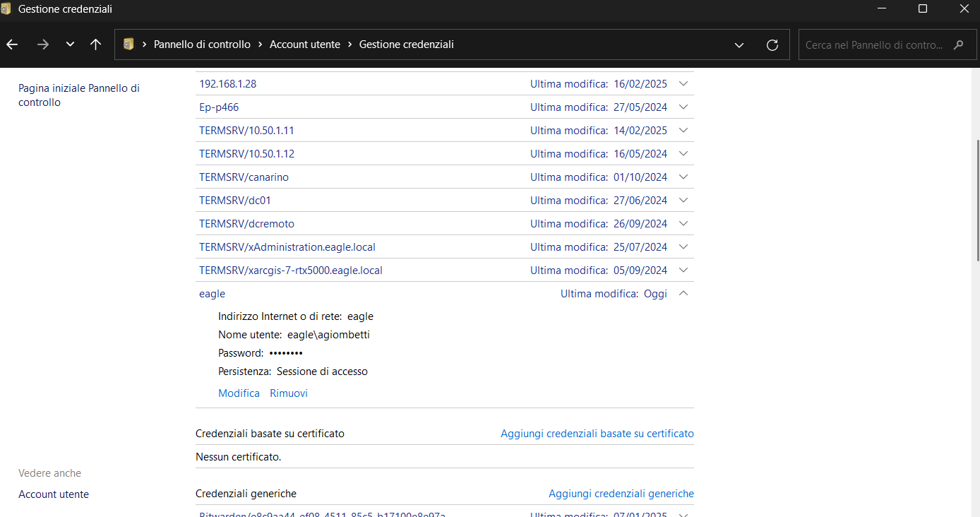Image resolution: width=980 pixels, height=517 pixels.
Task: Expand the 192.168.1.28 credential chevron
Action: coord(683,84)
